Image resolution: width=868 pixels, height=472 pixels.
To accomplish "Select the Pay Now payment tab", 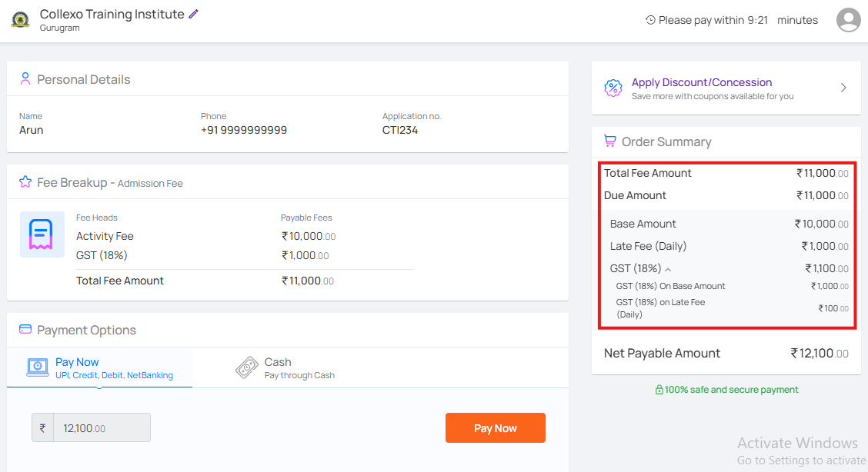I will pyautogui.click(x=99, y=367).
